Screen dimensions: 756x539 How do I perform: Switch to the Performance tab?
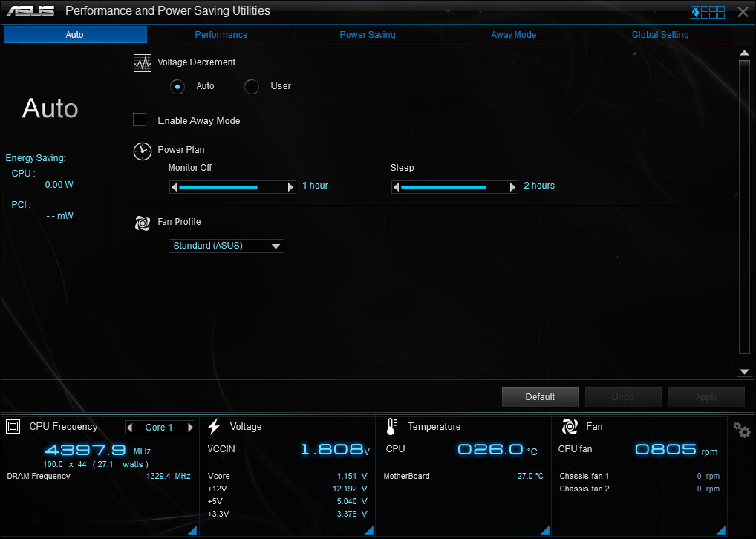221,35
